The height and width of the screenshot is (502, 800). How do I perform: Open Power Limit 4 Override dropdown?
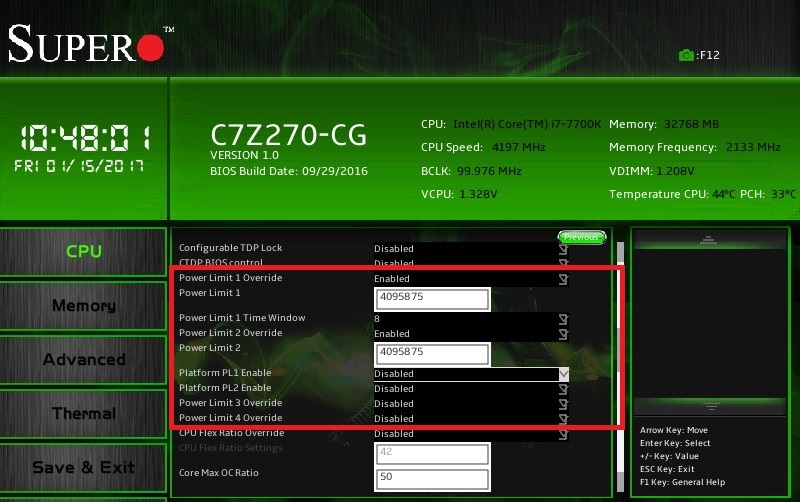(x=471, y=419)
